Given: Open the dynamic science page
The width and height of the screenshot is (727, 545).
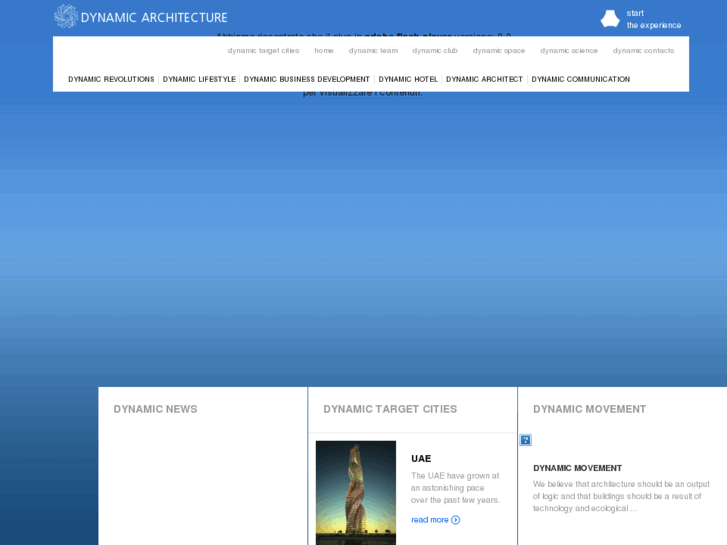Looking at the screenshot, I should [569, 51].
